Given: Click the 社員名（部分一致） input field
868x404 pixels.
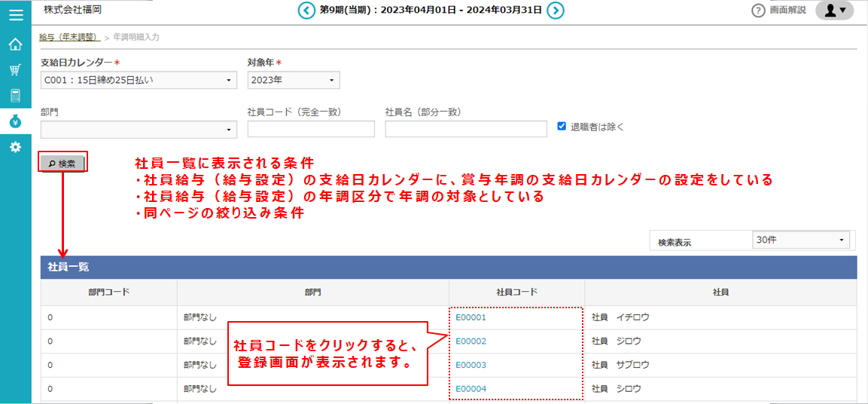Looking at the screenshot, I should [466, 129].
